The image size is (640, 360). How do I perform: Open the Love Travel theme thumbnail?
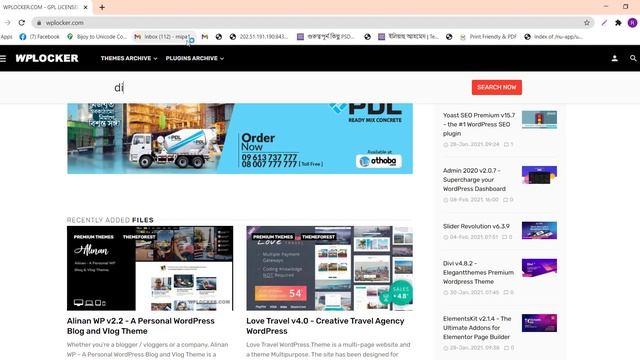(x=329, y=268)
